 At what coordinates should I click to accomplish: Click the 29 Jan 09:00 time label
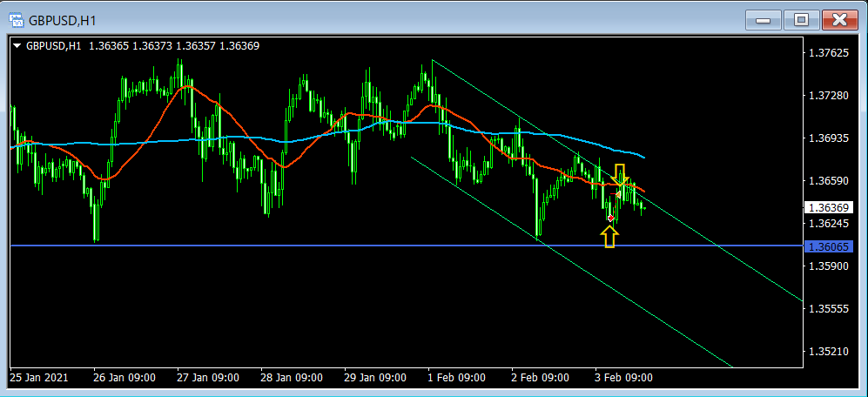pos(375,378)
